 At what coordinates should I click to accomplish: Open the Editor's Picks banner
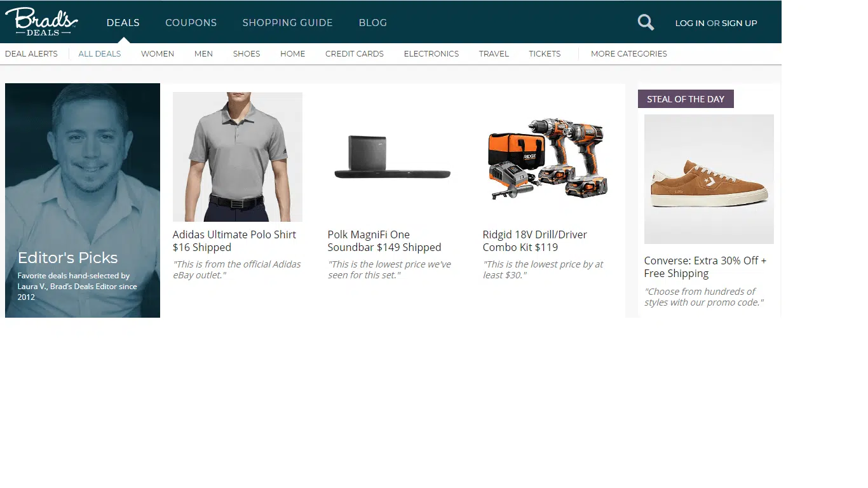click(83, 200)
